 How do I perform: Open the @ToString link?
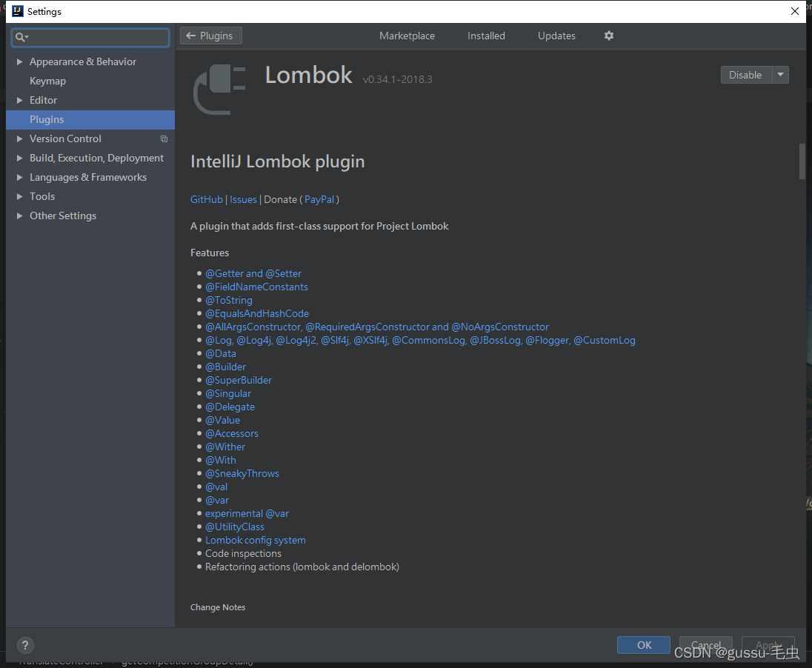pyautogui.click(x=229, y=301)
